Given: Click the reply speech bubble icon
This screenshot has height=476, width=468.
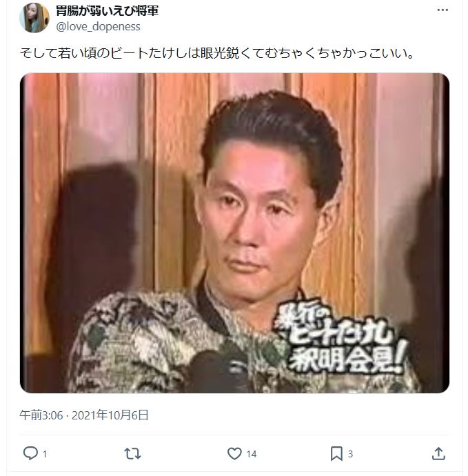Looking at the screenshot, I should (x=30, y=453).
